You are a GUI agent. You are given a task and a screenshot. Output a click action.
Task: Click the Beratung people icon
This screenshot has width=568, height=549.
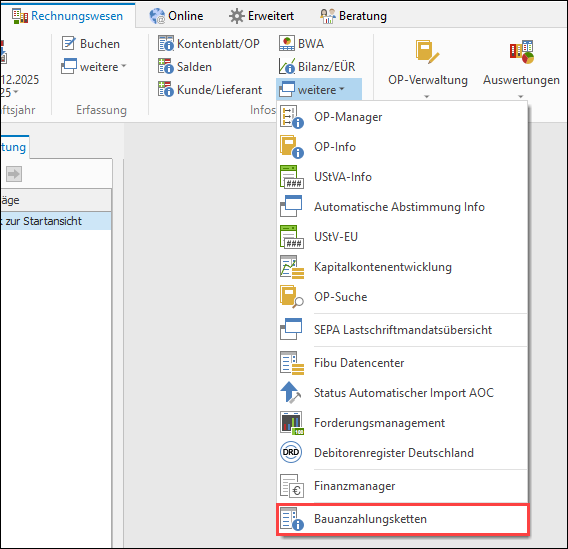(x=327, y=16)
